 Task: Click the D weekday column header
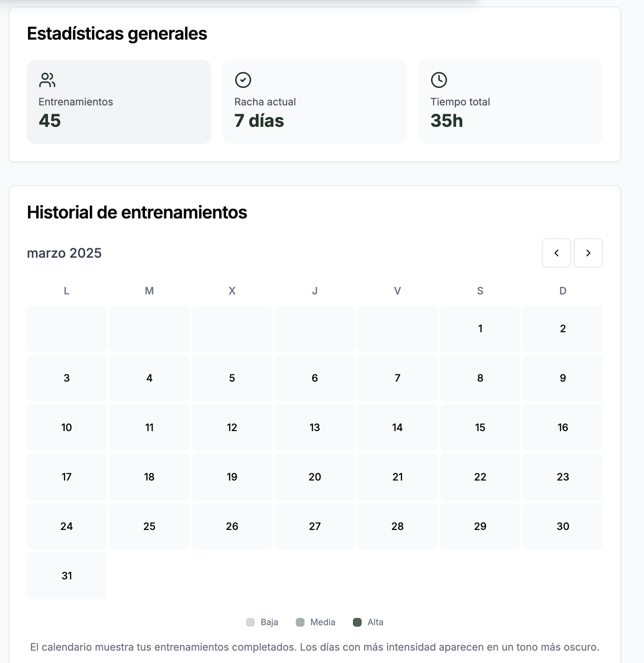(563, 291)
